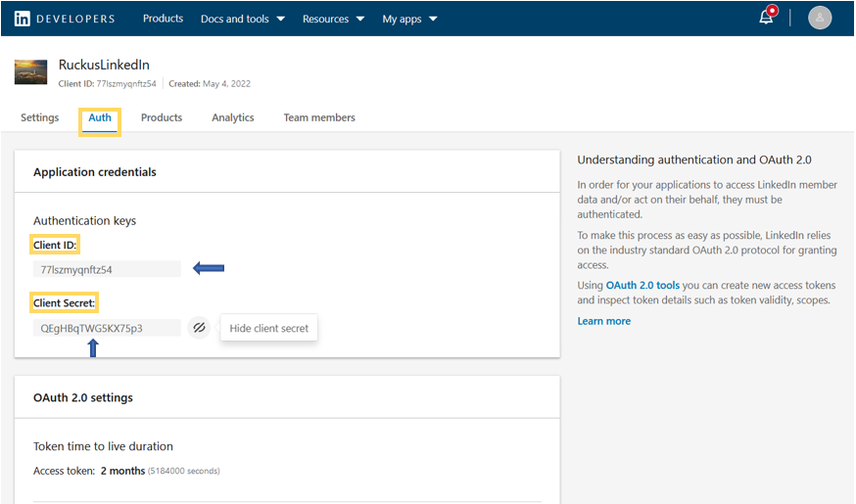
Task: Follow the OAuth 2.0 tools link
Action: (642, 285)
